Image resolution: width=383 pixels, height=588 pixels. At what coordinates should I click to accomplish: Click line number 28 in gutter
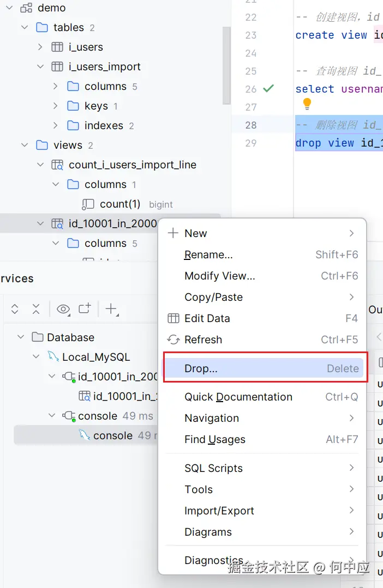251,125
